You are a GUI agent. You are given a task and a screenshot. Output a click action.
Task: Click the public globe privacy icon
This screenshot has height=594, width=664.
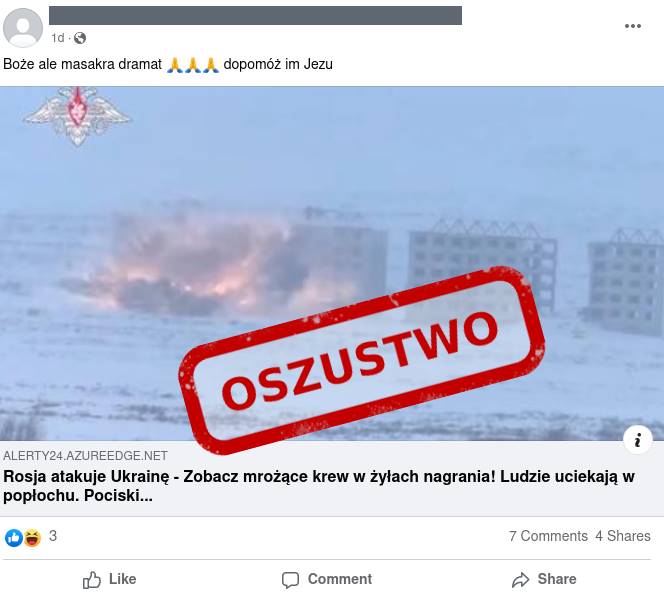pos(80,38)
